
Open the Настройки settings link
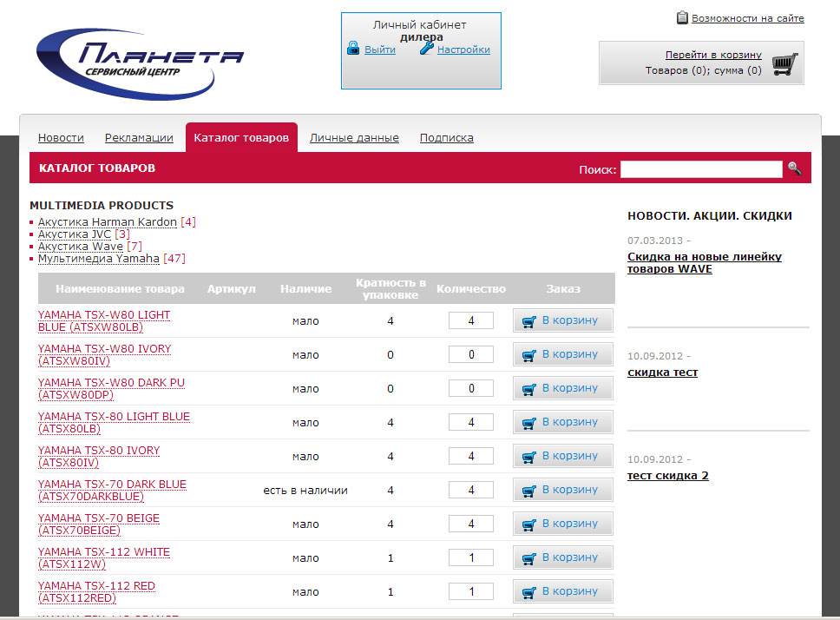click(x=463, y=49)
